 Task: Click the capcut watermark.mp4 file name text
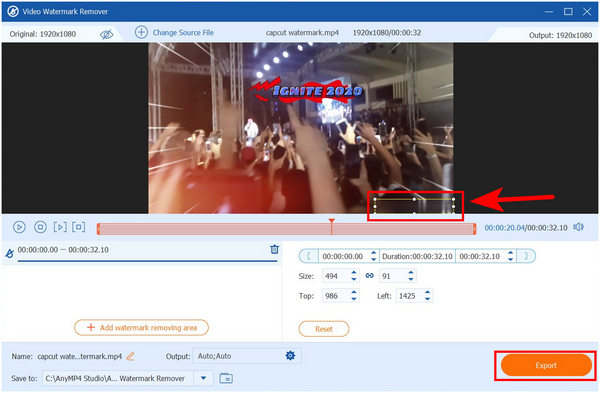click(302, 33)
